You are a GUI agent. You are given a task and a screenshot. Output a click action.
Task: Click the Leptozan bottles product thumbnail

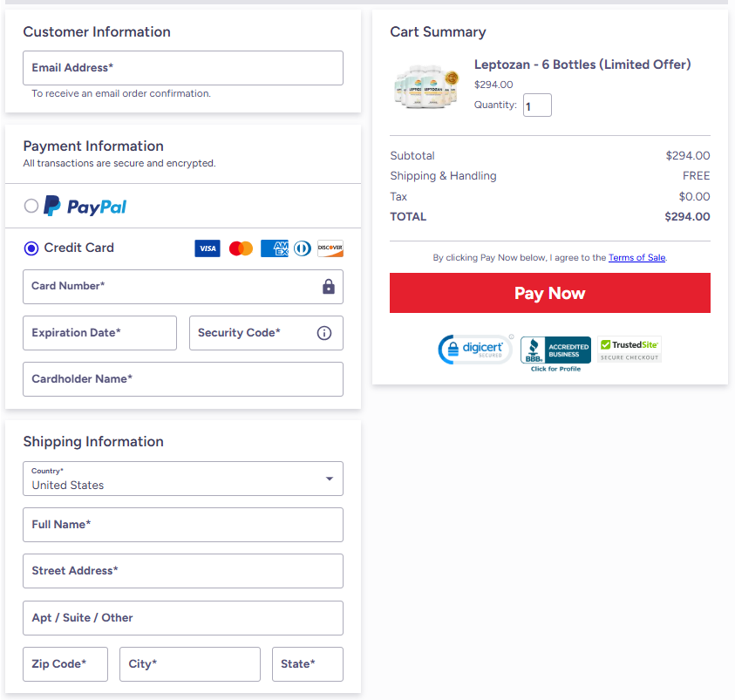[x=426, y=85]
